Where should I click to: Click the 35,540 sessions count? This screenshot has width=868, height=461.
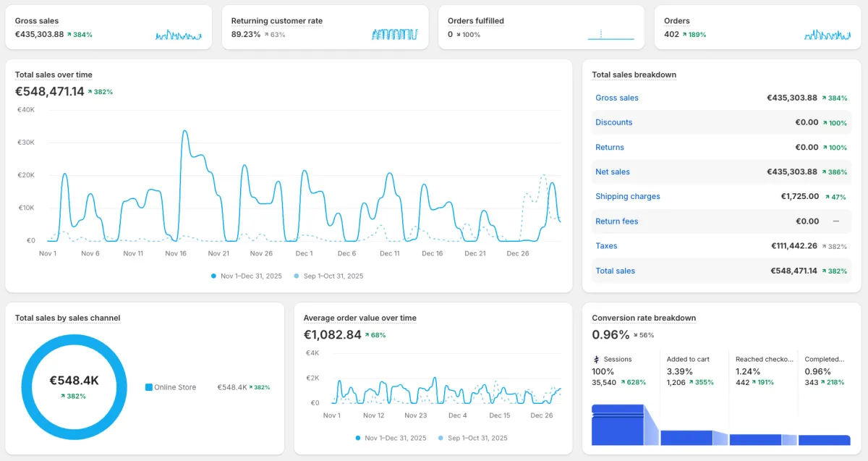[604, 382]
